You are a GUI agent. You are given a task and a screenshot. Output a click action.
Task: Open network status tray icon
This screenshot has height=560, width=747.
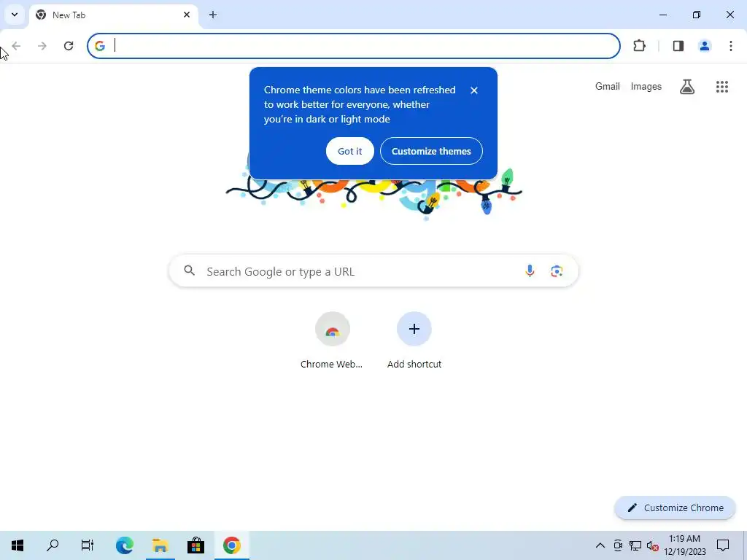click(635, 545)
